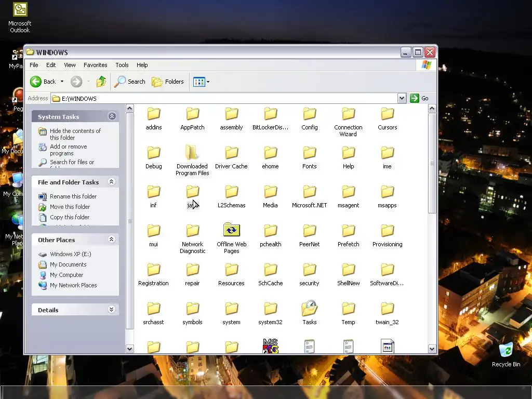
Task: Open the Search toolbar button
Action: click(129, 82)
